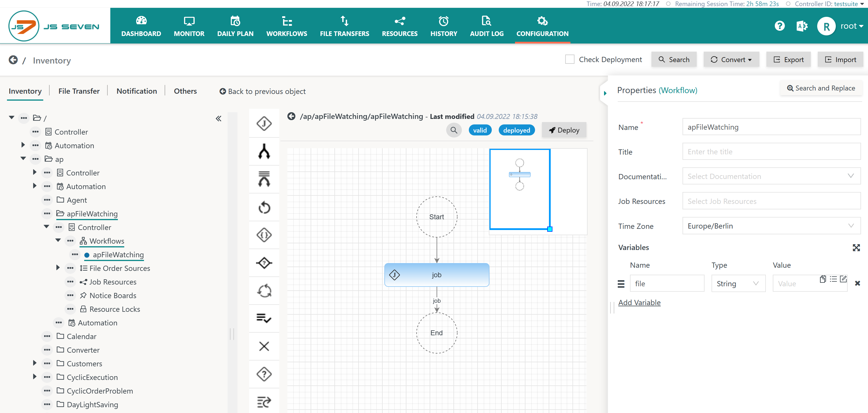Select the Prompt question mark instruction icon

[264, 374]
